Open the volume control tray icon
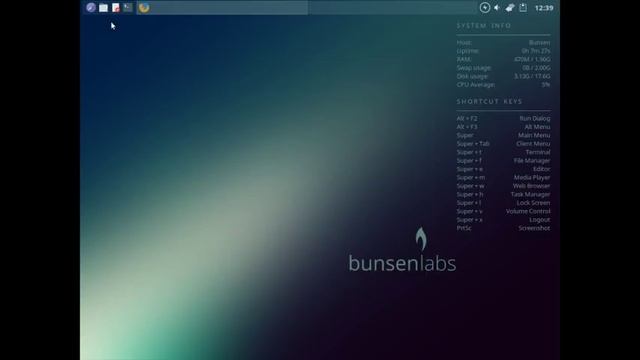Screen dimensions: 640x360 tap(497, 8)
